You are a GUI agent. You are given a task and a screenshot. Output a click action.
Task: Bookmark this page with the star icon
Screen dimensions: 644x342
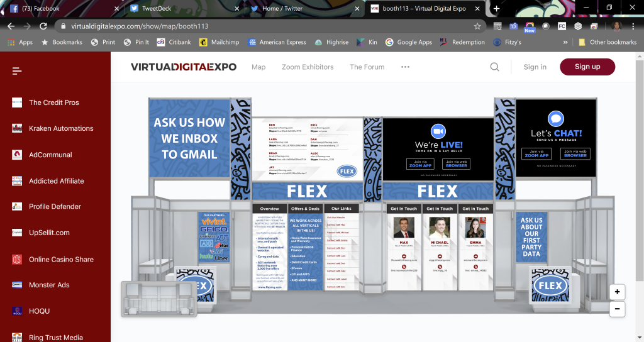[477, 26]
